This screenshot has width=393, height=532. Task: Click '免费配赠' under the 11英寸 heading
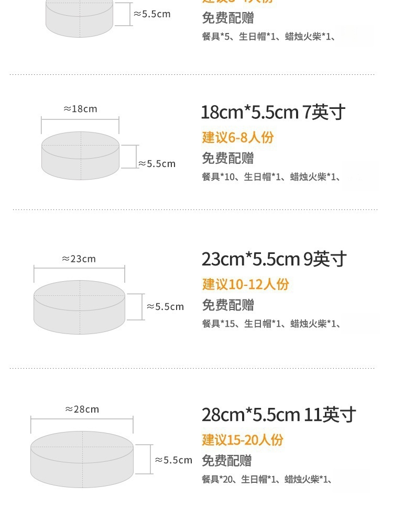[x=227, y=461]
